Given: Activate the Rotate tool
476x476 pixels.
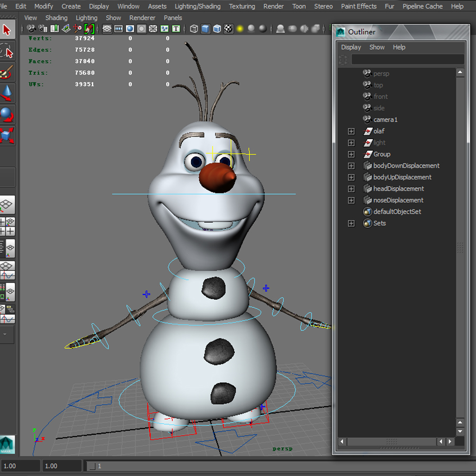Looking at the screenshot, I should [x=7, y=114].
